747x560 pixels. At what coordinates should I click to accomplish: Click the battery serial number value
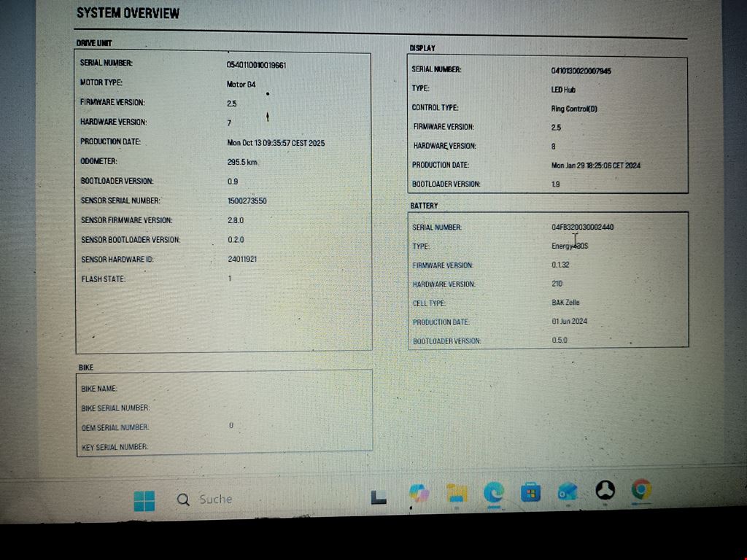point(582,227)
